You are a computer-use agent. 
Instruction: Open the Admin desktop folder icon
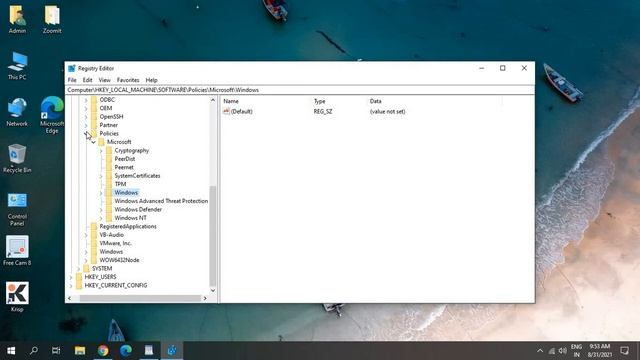(17, 19)
